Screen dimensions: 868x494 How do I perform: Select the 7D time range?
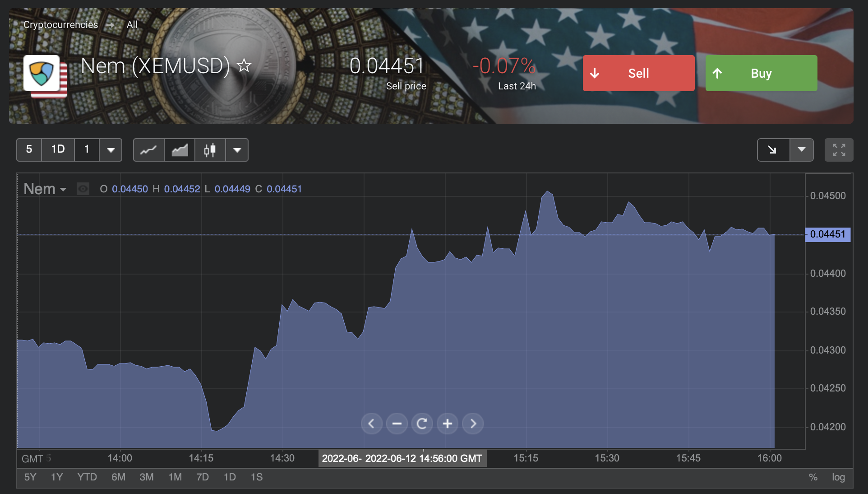[203, 477]
